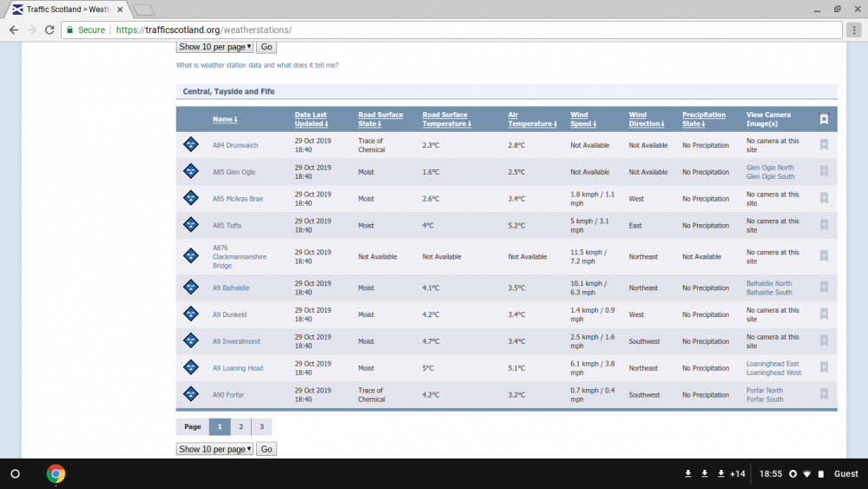The image size is (868, 489).
Task: View the Forfar South camera
Action: point(765,399)
